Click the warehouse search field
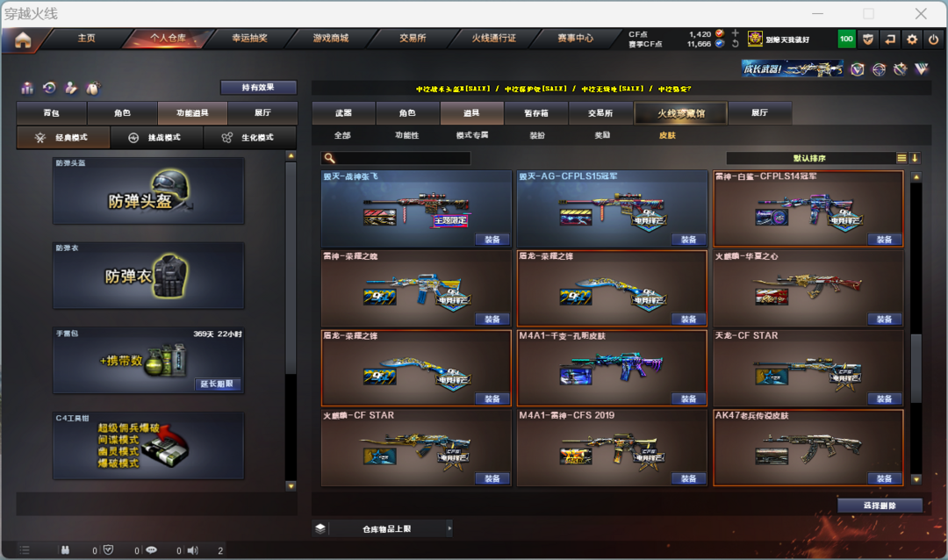This screenshot has width=948, height=560. point(396,159)
